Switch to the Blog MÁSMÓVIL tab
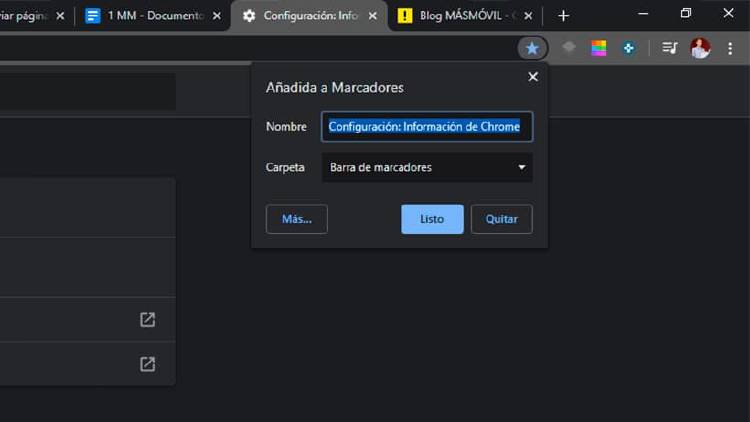750x422 pixels. point(465,16)
